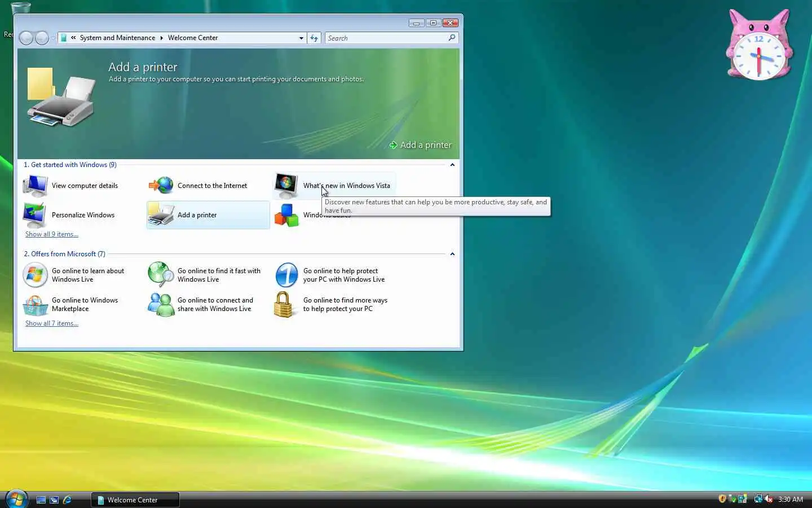Screen dimensions: 812x508
Task: Go forward with the Forward arrow button
Action: tap(42, 38)
